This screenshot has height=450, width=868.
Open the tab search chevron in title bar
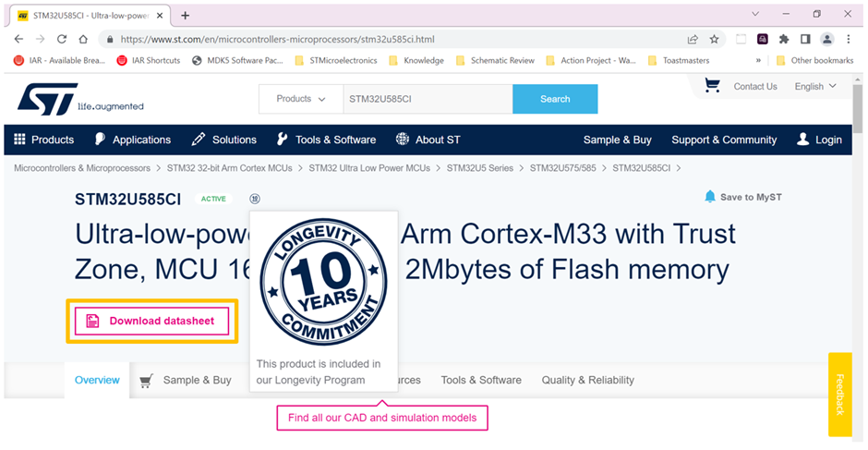[755, 14]
